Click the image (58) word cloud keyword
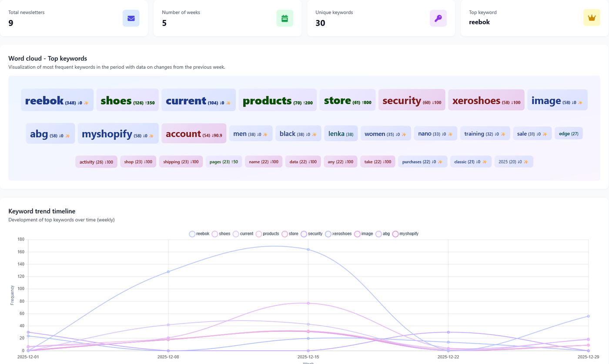Viewport: 609px width, 364px height. pos(557,100)
